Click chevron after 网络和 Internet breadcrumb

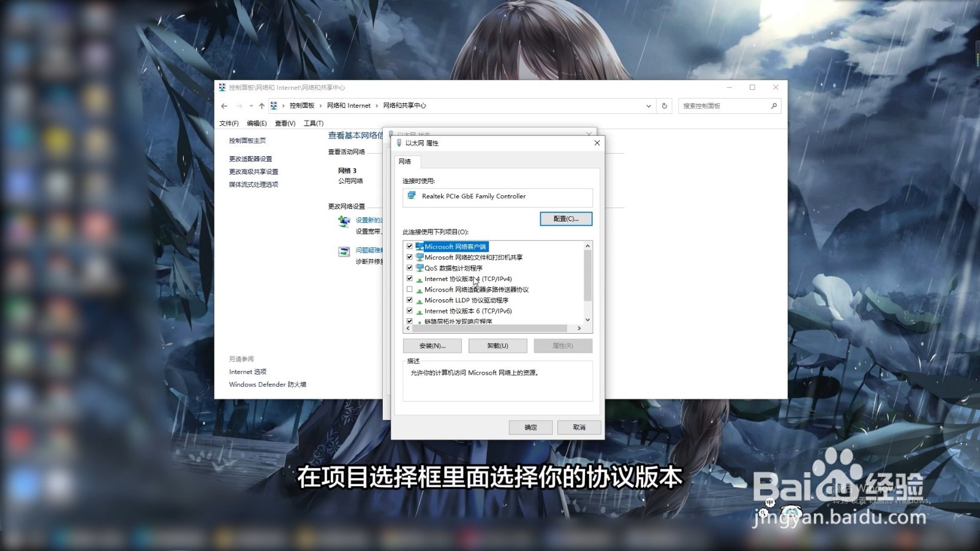pyautogui.click(x=377, y=106)
